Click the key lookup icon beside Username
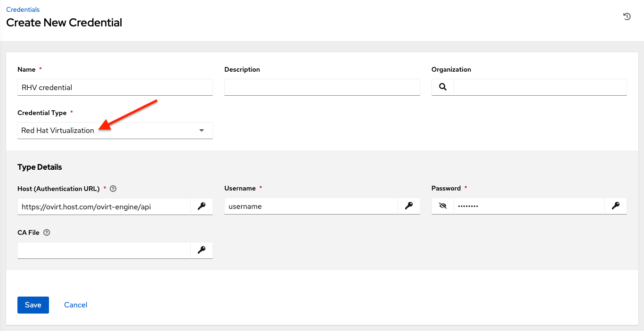644x331 pixels. click(408, 206)
